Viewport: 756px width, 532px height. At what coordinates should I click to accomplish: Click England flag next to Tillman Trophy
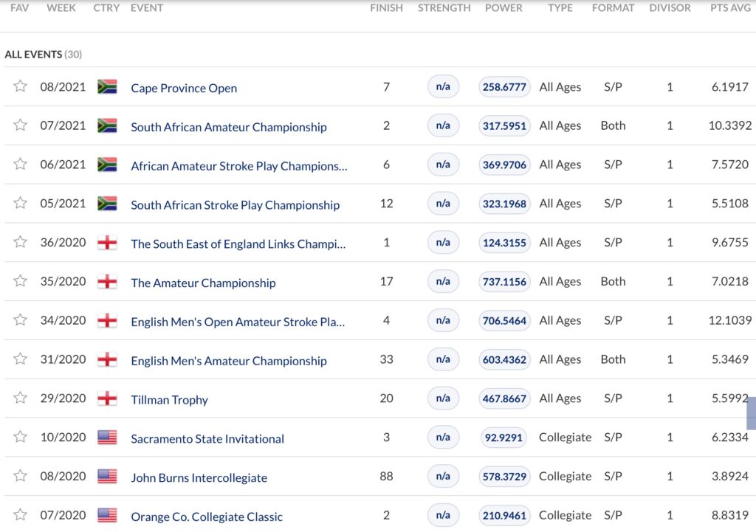pyautogui.click(x=107, y=398)
